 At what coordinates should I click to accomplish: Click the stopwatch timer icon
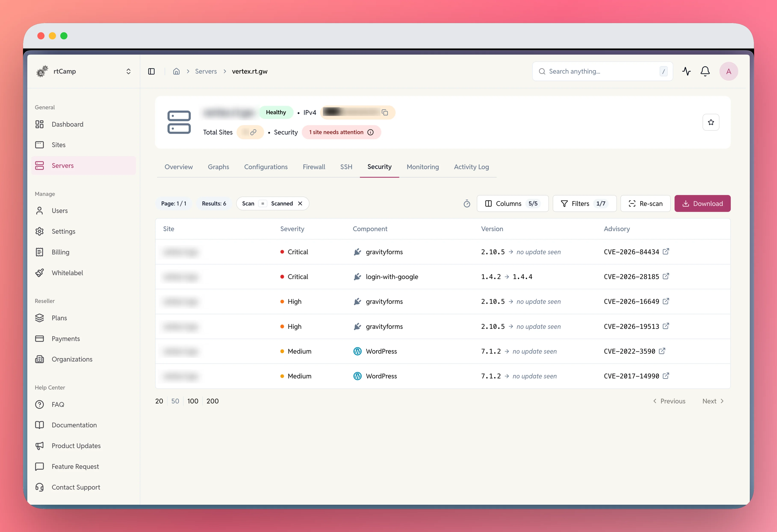(x=467, y=204)
